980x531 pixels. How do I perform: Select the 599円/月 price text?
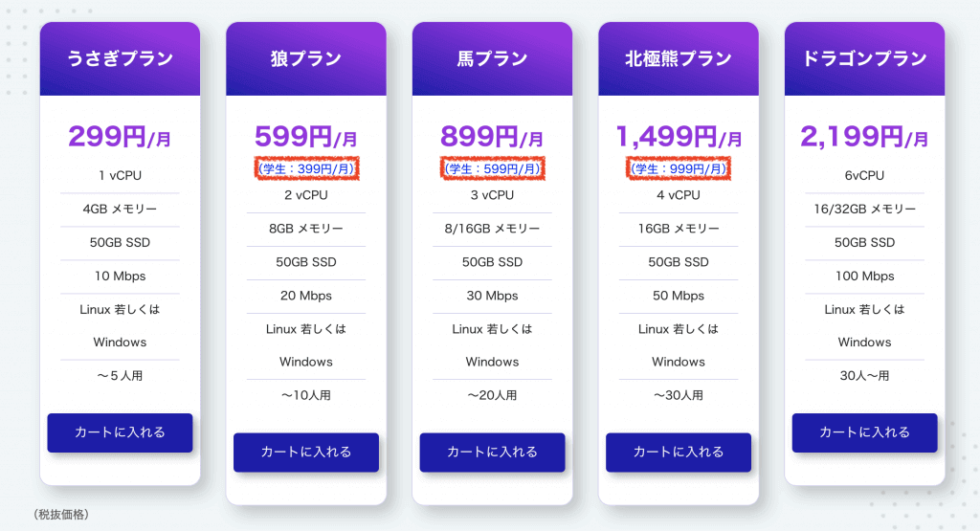click(x=306, y=136)
